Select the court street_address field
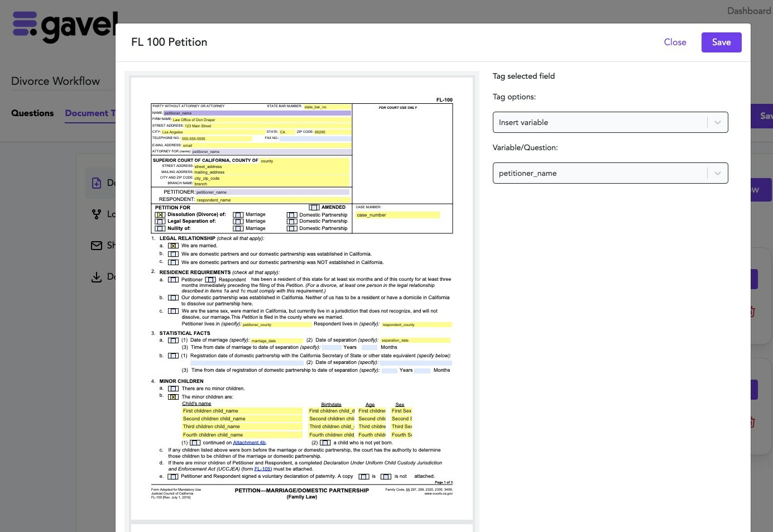The image size is (773, 532). [x=271, y=166]
